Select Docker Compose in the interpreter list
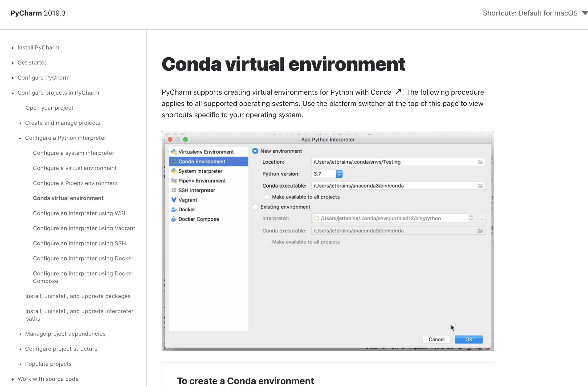The height and width of the screenshot is (387, 588). click(x=208, y=219)
